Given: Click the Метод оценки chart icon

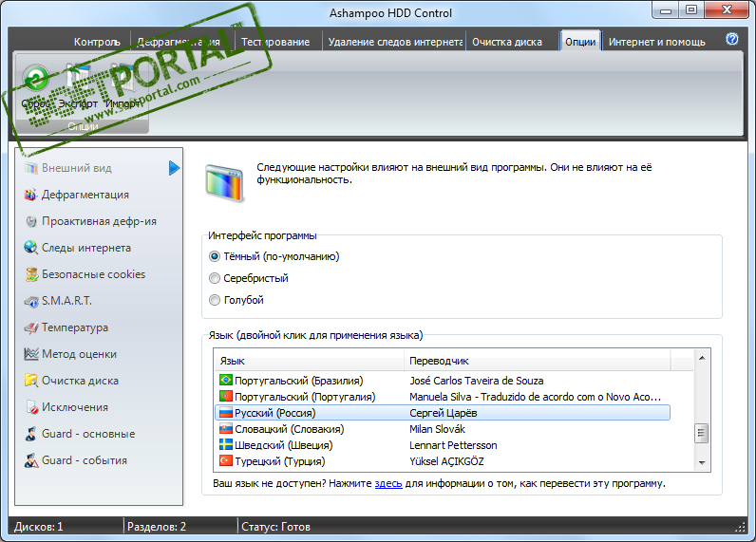Looking at the screenshot, I should pyautogui.click(x=30, y=354).
